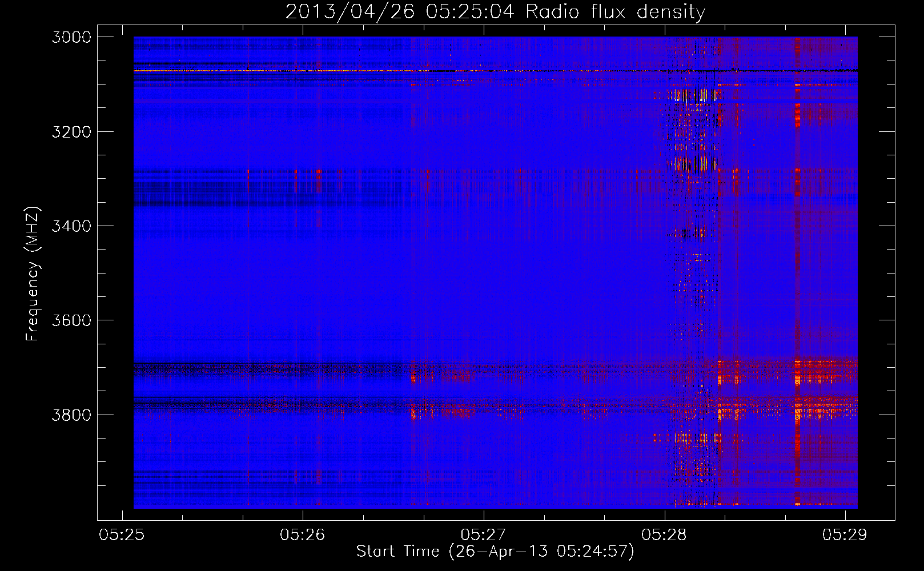The width and height of the screenshot is (924, 571).
Task: Click the 05:26 time tick label
Action: point(303,534)
